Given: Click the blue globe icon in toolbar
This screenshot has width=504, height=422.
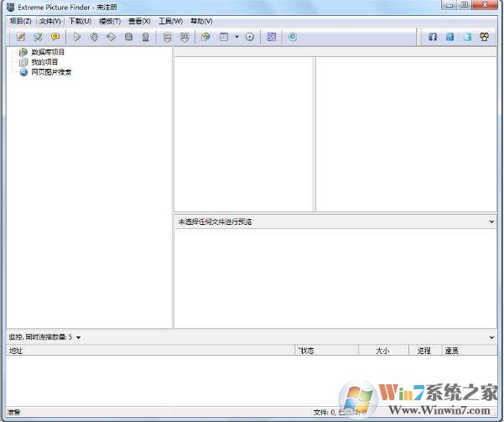Looking at the screenshot, I should tap(293, 37).
